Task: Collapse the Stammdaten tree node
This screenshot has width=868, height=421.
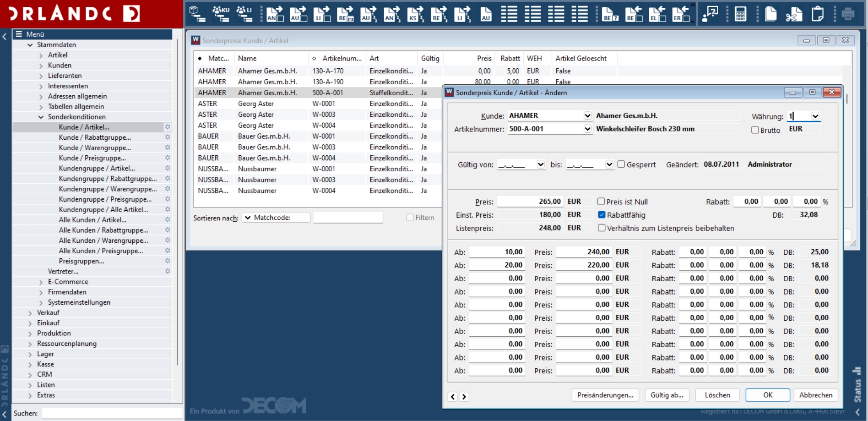Action: click(x=30, y=45)
